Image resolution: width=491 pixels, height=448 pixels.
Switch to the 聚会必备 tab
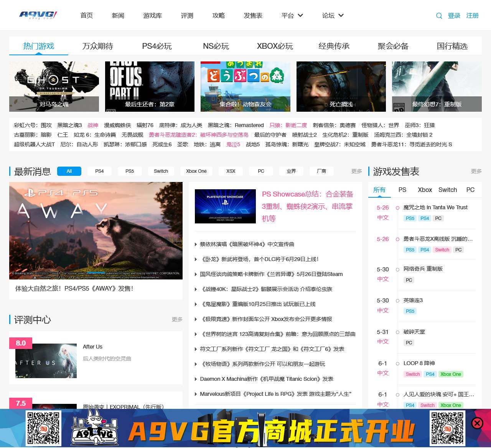tap(393, 46)
